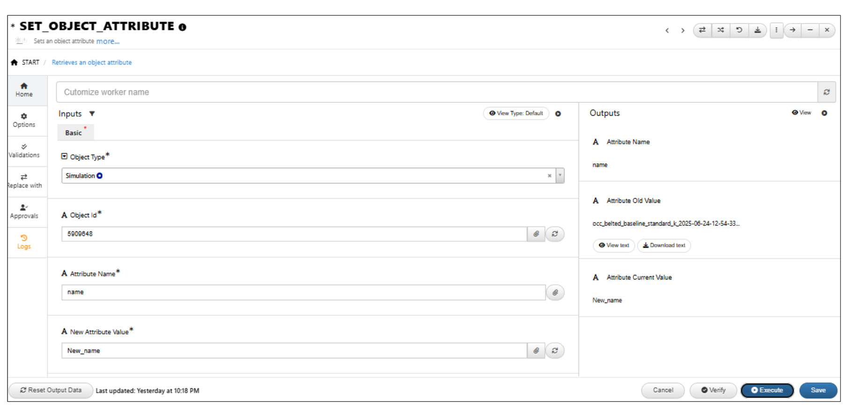Click paperclip icon beside Attribute Name field

555,292
